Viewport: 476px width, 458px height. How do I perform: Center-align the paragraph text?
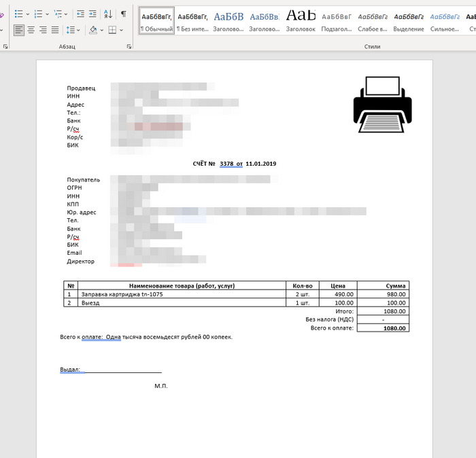coord(31,30)
